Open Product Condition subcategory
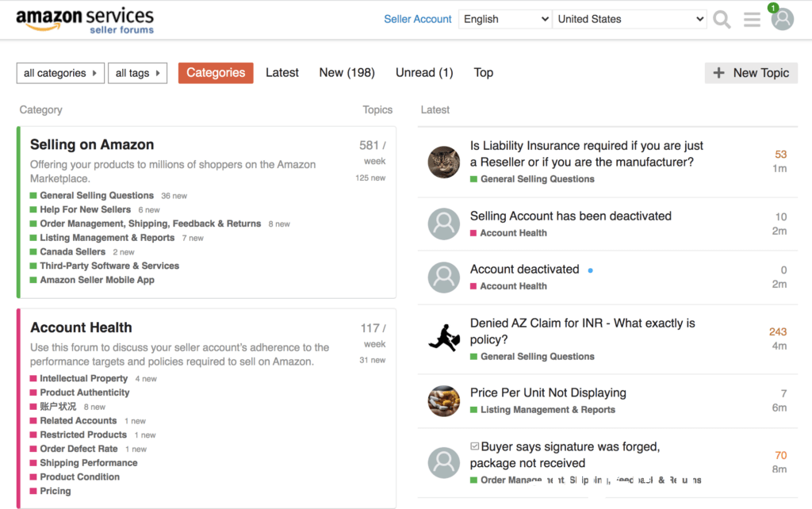Image resolution: width=812 pixels, height=509 pixels. 80,476
